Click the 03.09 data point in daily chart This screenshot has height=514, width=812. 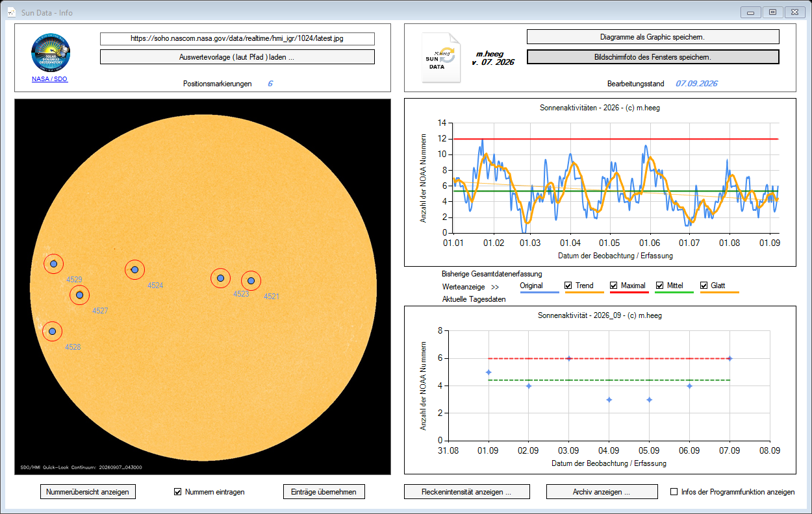tap(569, 358)
